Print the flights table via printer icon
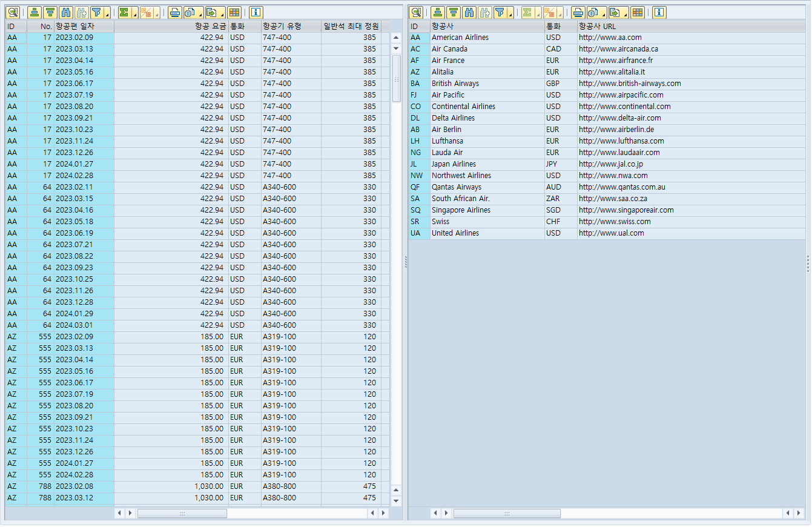The width and height of the screenshot is (812, 527). [x=175, y=12]
